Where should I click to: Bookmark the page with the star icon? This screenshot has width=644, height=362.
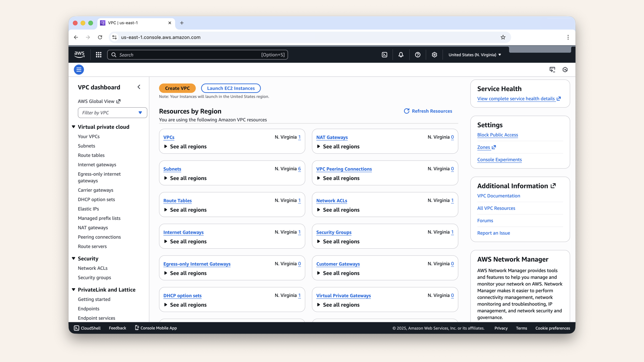click(503, 37)
